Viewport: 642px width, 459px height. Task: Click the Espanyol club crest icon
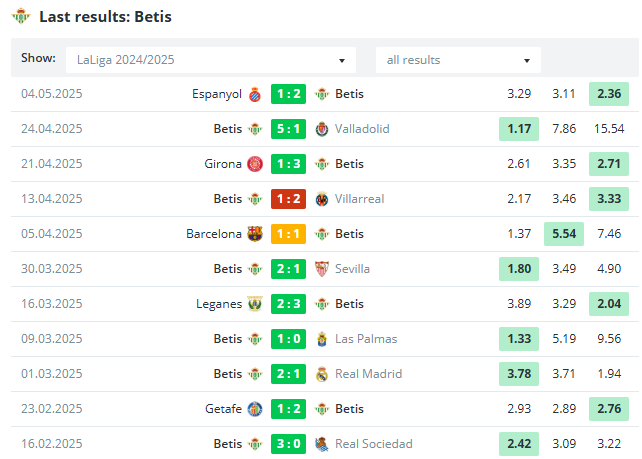255,94
